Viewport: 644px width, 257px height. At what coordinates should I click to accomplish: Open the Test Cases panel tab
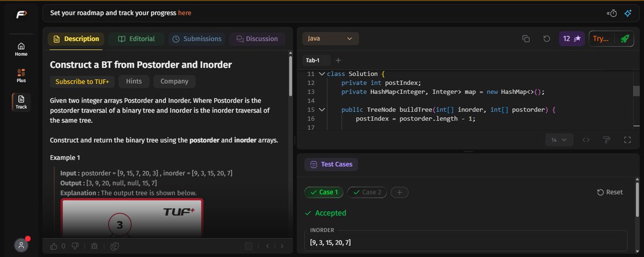click(x=331, y=164)
